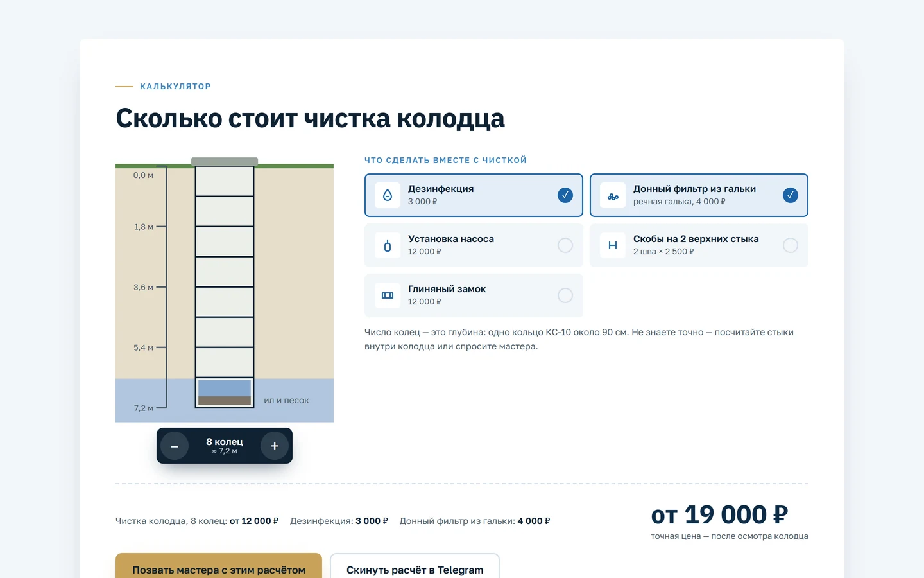
Task: Click the total price 'от 19 000 ₽'
Action: (x=719, y=514)
